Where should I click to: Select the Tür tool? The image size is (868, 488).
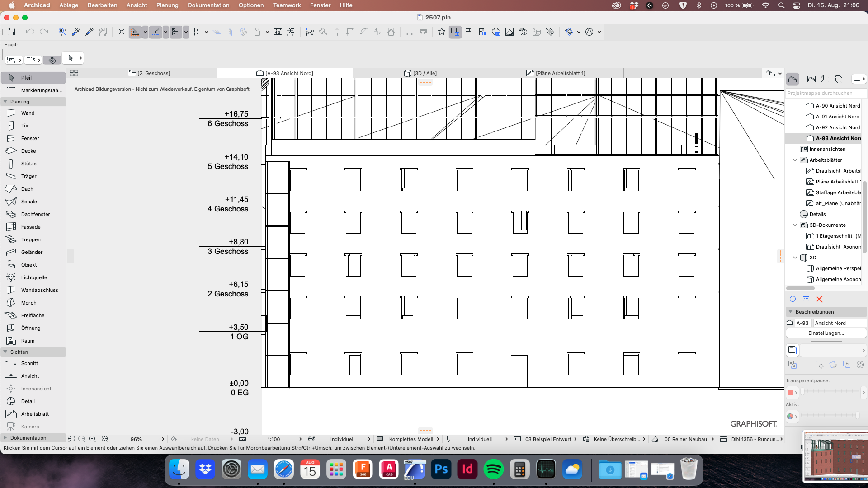[33, 126]
